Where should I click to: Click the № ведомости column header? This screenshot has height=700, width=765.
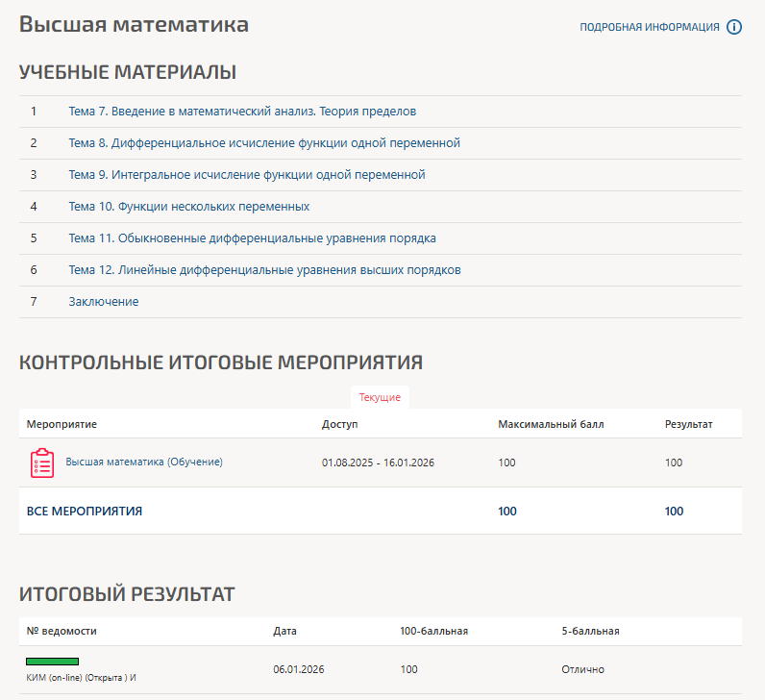tap(62, 631)
